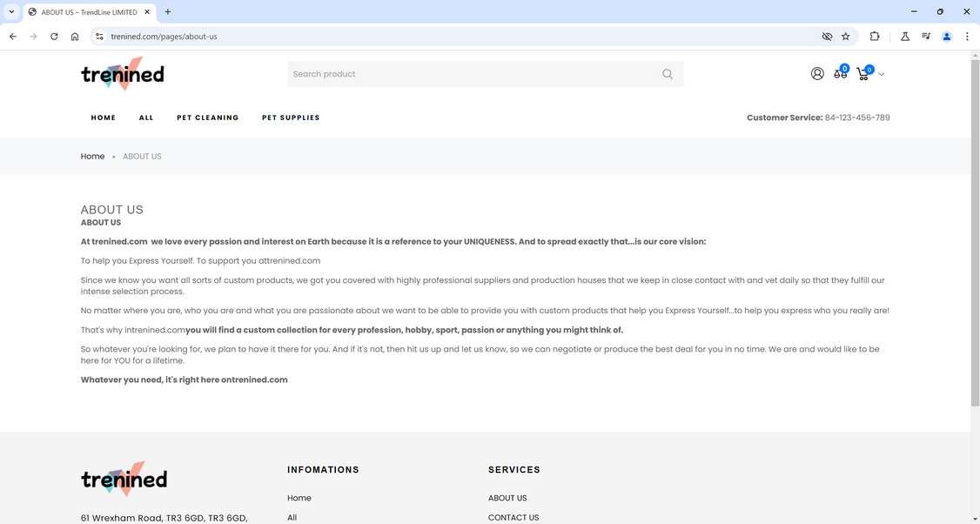Close the ABOUT US browser tab
The width and height of the screenshot is (980, 524).
(x=147, y=12)
